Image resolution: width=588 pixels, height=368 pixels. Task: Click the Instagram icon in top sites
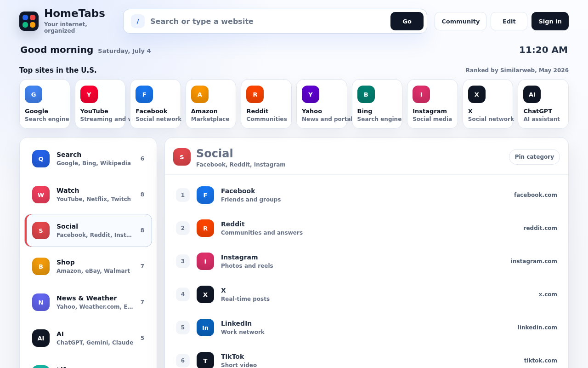tap(421, 94)
